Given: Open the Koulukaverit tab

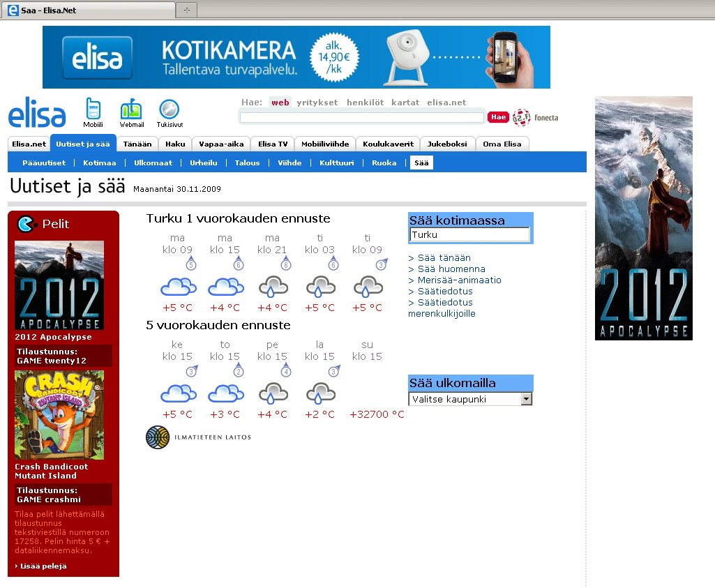Looking at the screenshot, I should [x=388, y=144].
